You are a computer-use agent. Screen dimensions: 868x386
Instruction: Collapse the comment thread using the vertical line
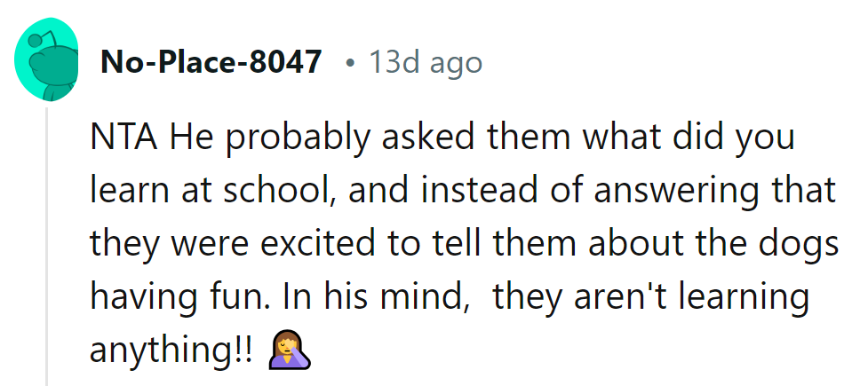click(47, 248)
